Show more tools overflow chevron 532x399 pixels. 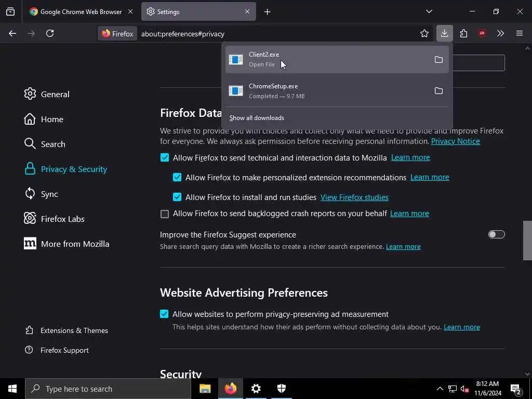(x=500, y=33)
